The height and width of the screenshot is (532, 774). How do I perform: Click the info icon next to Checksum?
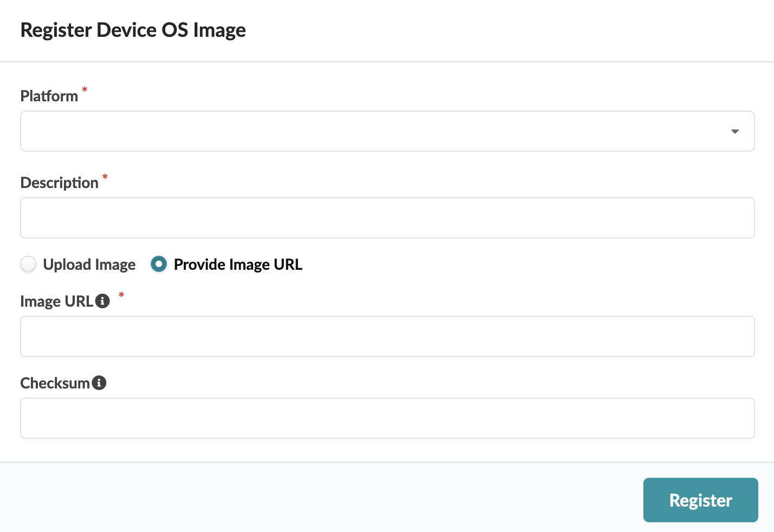pos(99,383)
